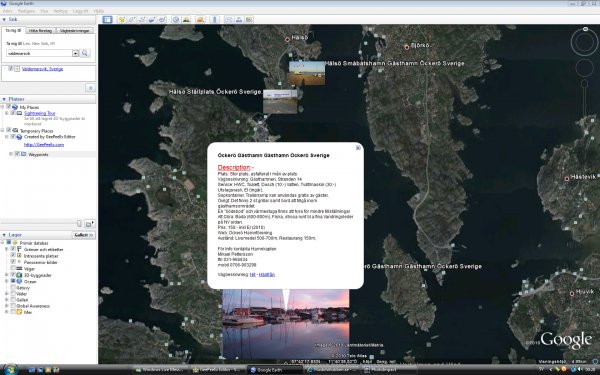Collapse the Sök panel header triangle
Viewport: 600px width, 375px height.
[x=4, y=19]
